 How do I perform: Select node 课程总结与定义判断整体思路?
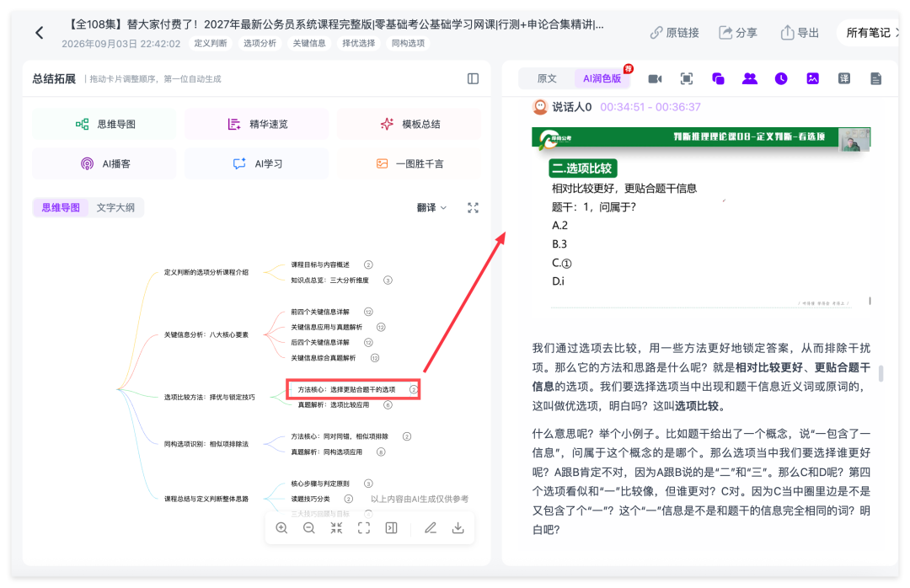(206, 499)
